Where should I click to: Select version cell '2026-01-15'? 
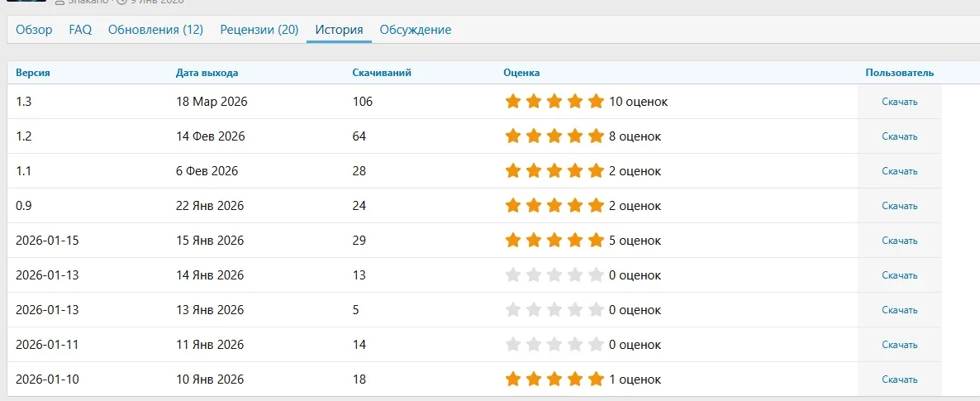pyautogui.click(x=47, y=241)
